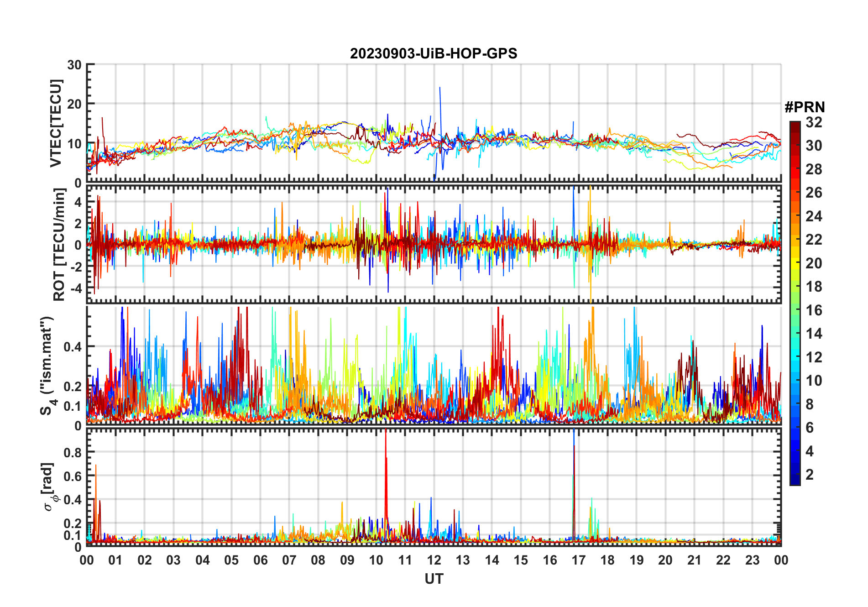
Task: Select the ROT [TECU/min] y-axis label
Action: click(x=59, y=245)
